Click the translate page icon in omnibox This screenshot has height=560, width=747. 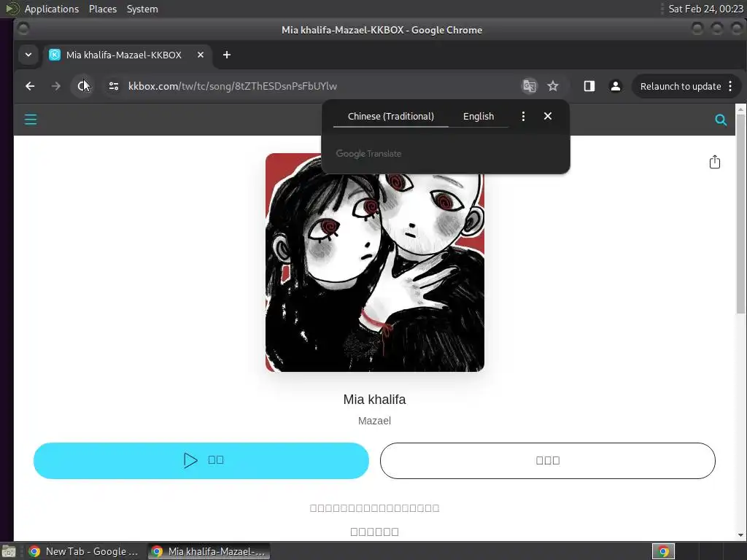(530, 86)
